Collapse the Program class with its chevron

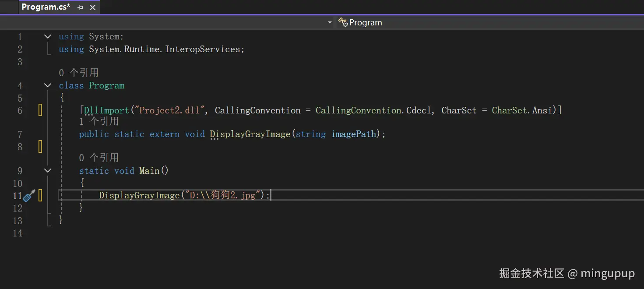pos(47,85)
